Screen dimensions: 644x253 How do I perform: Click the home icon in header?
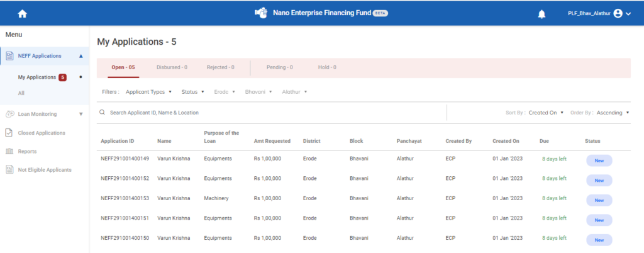(23, 13)
